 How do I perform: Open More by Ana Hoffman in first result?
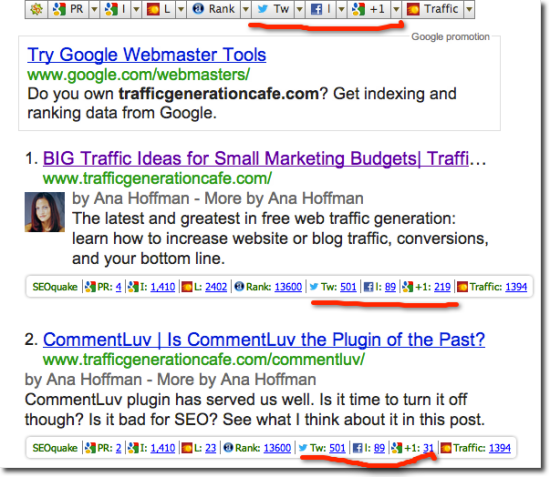click(283, 199)
